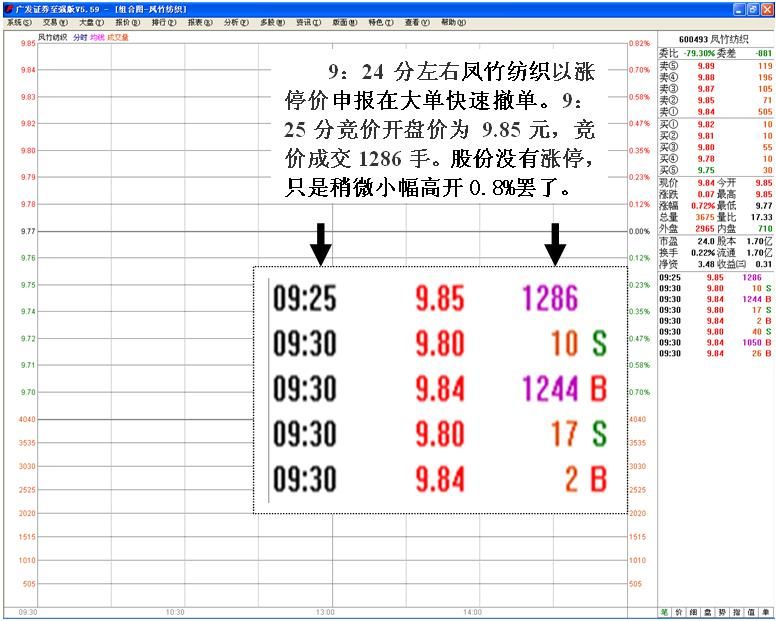Switch to the 笔 tab

(x=664, y=612)
